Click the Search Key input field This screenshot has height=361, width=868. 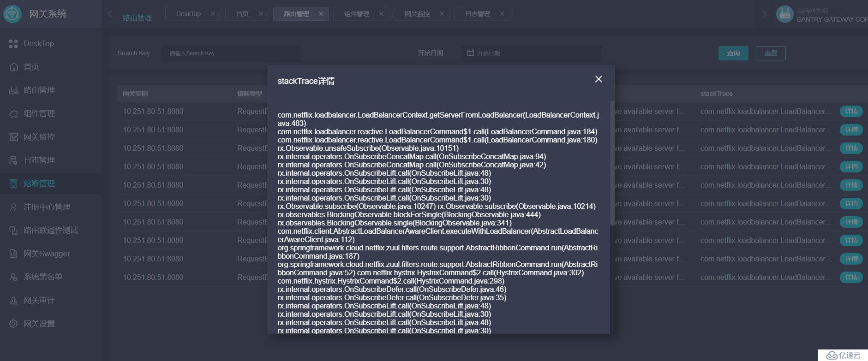pos(231,53)
